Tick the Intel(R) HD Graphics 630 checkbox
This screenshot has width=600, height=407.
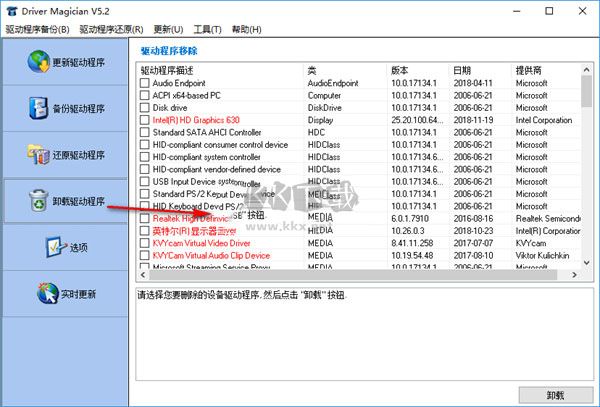tap(145, 120)
